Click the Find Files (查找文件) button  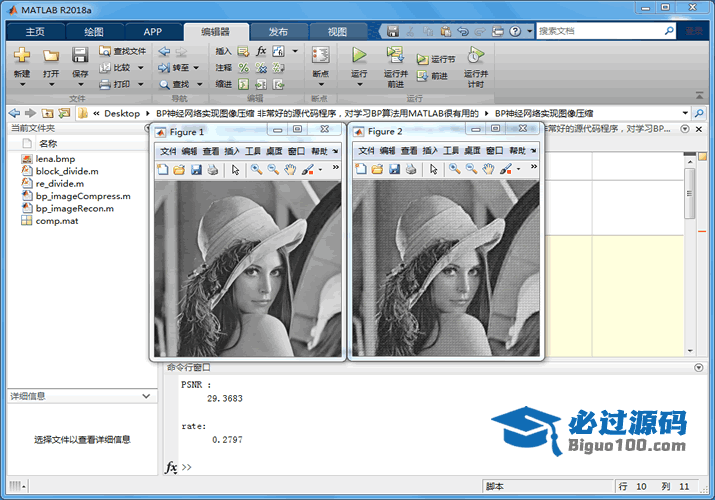pos(123,51)
